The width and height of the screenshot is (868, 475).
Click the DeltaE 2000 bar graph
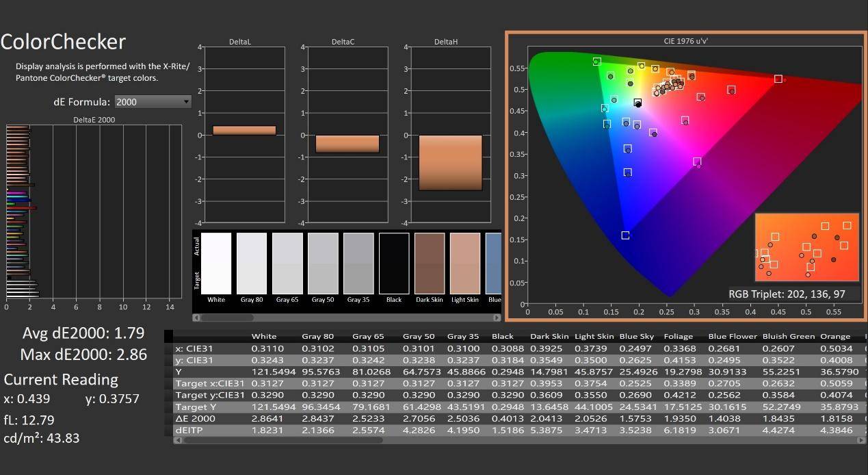click(x=94, y=211)
